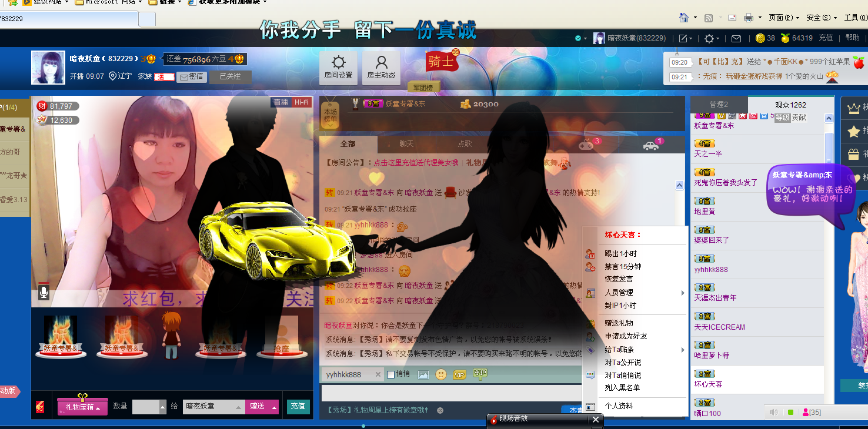Click audience member 天涯杰出青年
The width and height of the screenshot is (868, 429).
tap(715, 298)
